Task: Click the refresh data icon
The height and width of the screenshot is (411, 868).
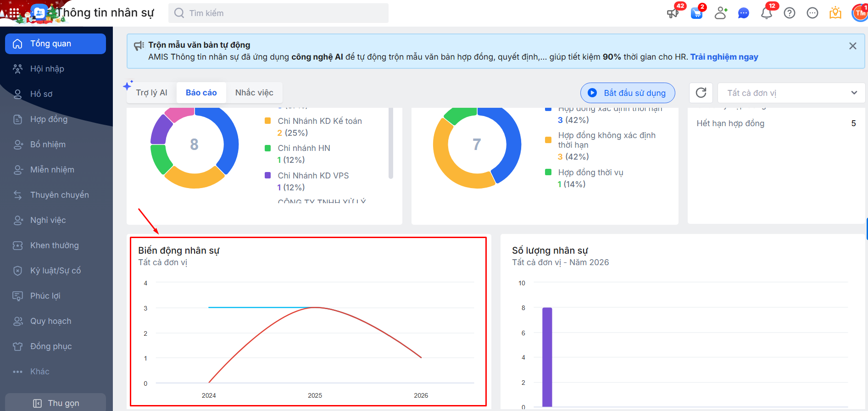Action: [701, 93]
